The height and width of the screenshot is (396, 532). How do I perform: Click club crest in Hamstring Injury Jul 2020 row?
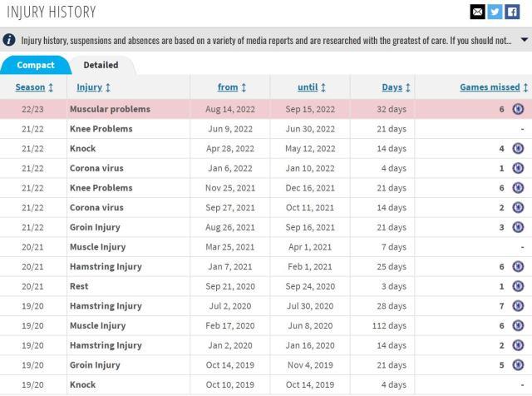pos(518,306)
